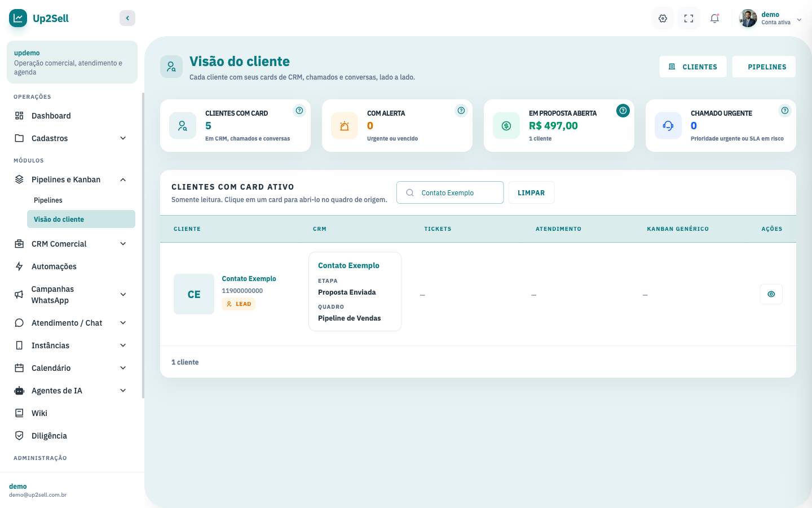Click the updemo workspace card
This screenshot has height=508, width=812.
tap(72, 62)
